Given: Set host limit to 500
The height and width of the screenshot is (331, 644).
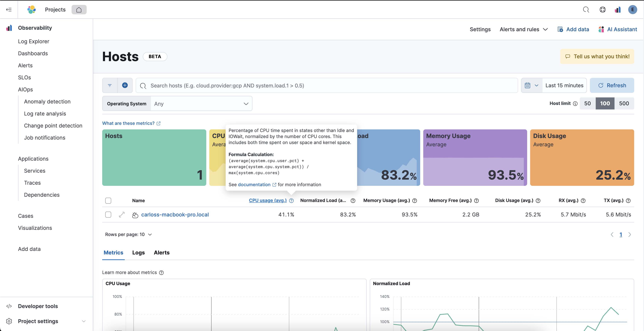Looking at the screenshot, I should coord(624,104).
